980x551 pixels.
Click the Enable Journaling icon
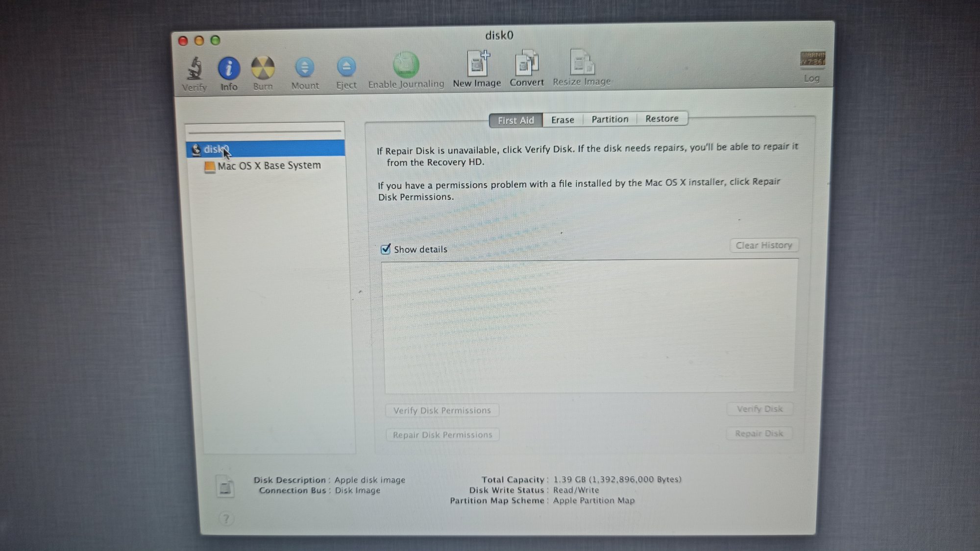point(406,66)
